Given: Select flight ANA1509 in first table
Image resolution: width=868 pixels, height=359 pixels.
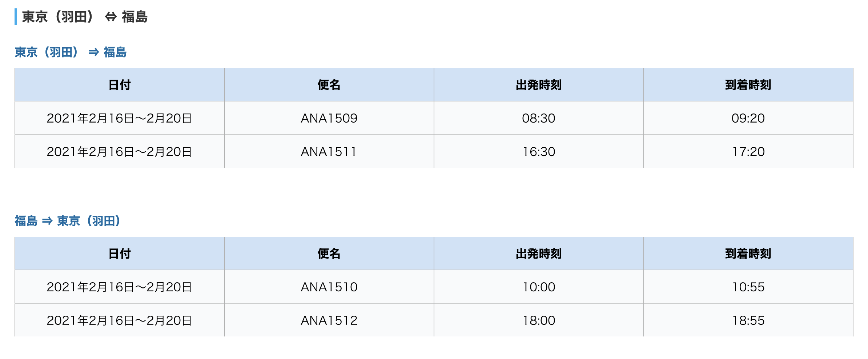Looking at the screenshot, I should coord(329,118).
